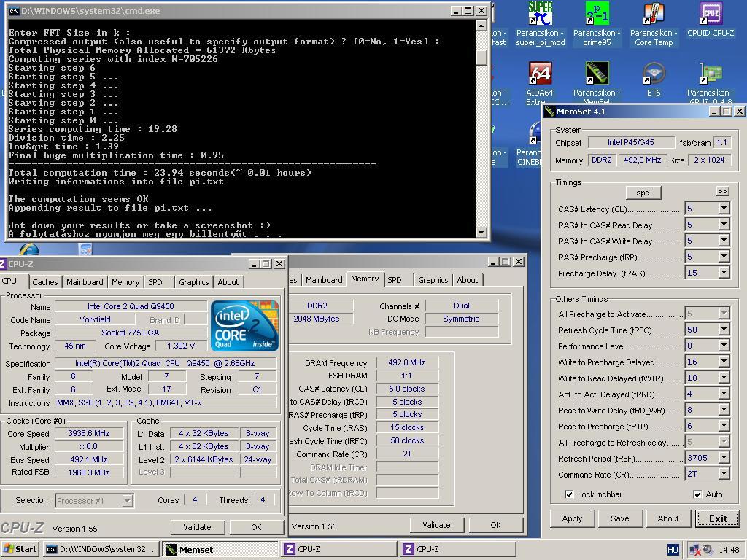Click the Exit button in MemSet
The image size is (747, 560).
[718, 518]
